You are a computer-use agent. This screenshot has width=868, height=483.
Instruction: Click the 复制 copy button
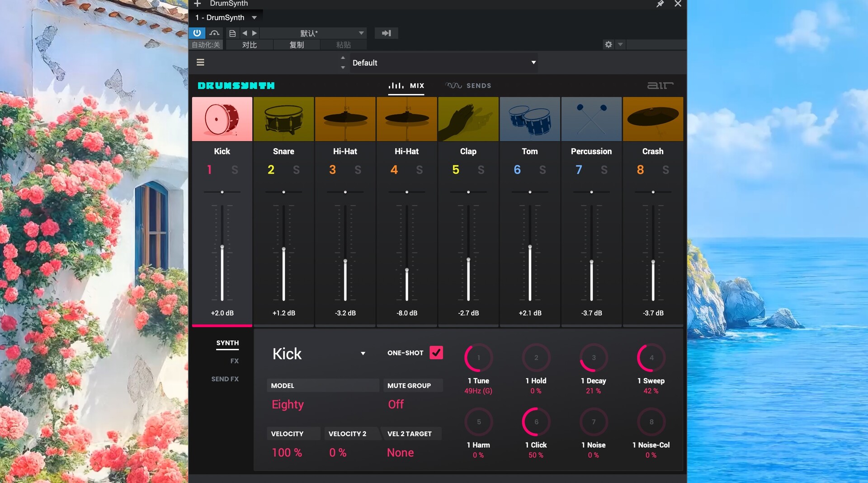(297, 45)
